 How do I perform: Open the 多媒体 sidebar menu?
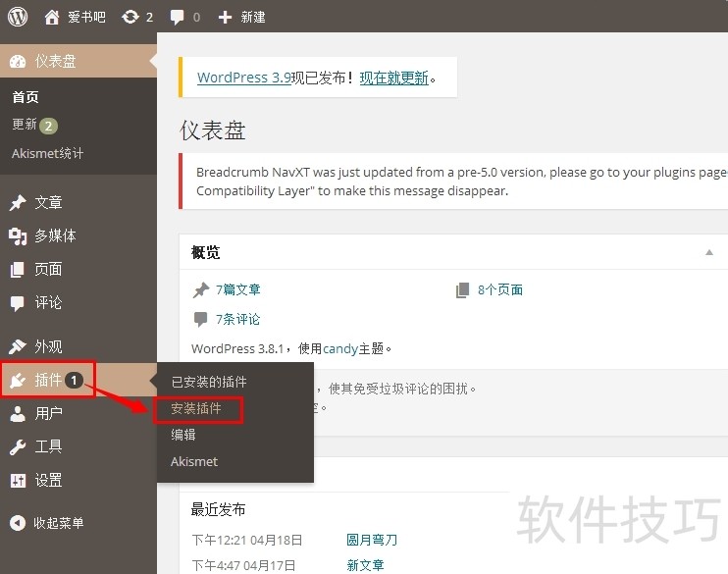click(78, 235)
